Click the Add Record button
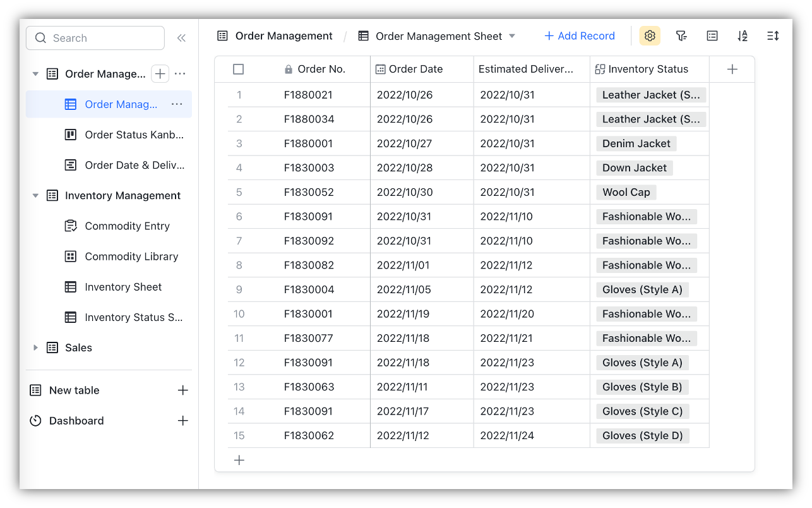This screenshot has width=812, height=508. click(x=580, y=36)
